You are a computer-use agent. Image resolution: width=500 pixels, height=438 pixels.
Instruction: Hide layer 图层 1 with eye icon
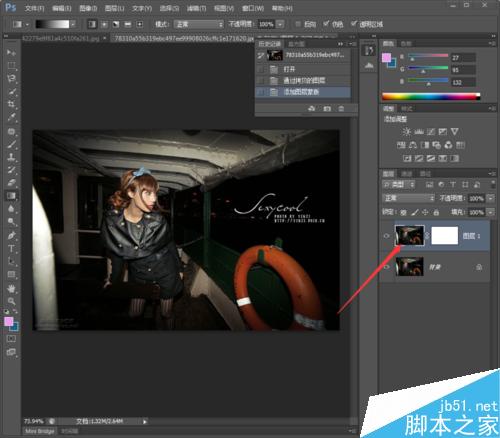click(386, 236)
